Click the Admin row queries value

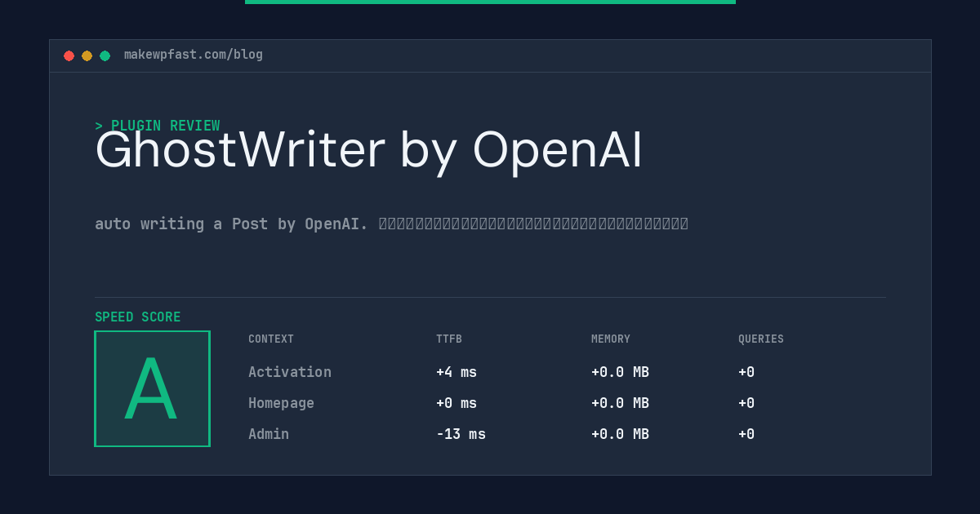746,434
